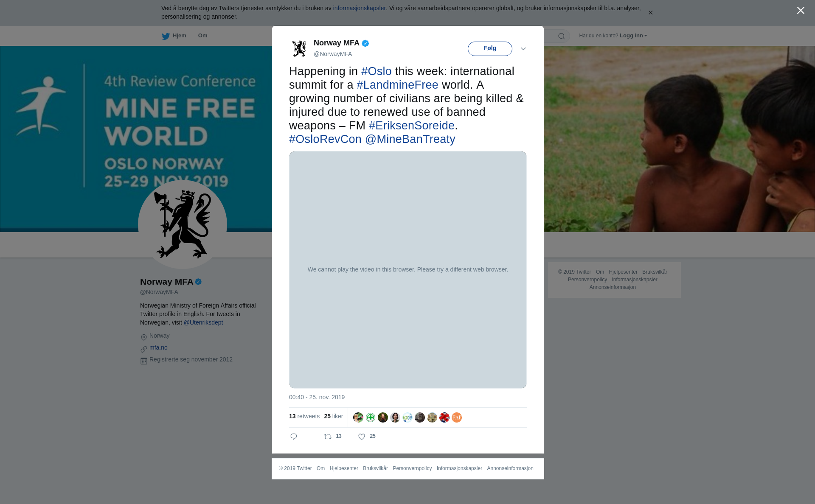The image size is (815, 504).
Task: Click the unplayable video placeholder
Action: point(408,270)
